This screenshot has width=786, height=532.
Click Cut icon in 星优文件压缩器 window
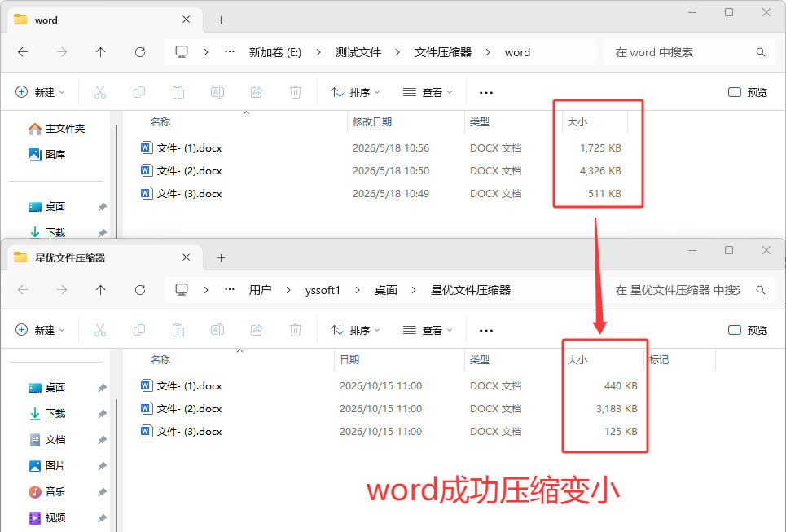[x=100, y=330]
